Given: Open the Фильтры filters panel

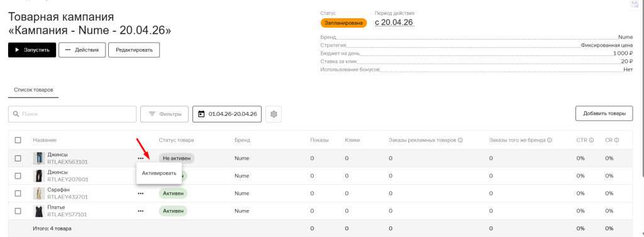Looking at the screenshot, I should coord(165,114).
